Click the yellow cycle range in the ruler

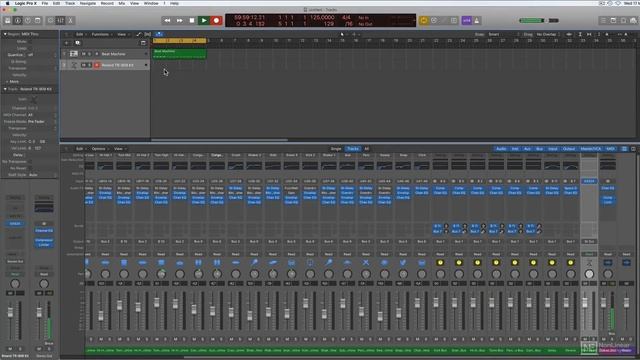(180, 41)
